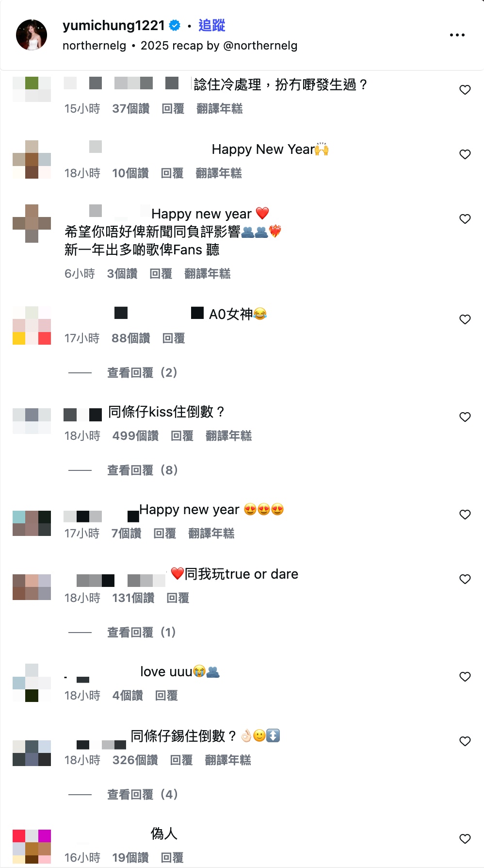Reply (回覆) to the 499-likes comment
This screenshot has width=484, height=868.
182,436
